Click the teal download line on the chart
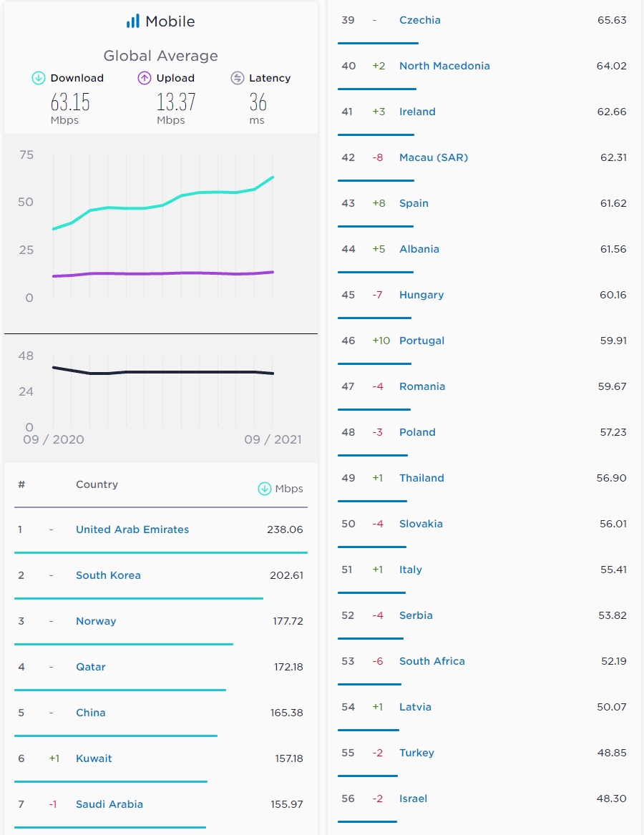 click(163, 207)
